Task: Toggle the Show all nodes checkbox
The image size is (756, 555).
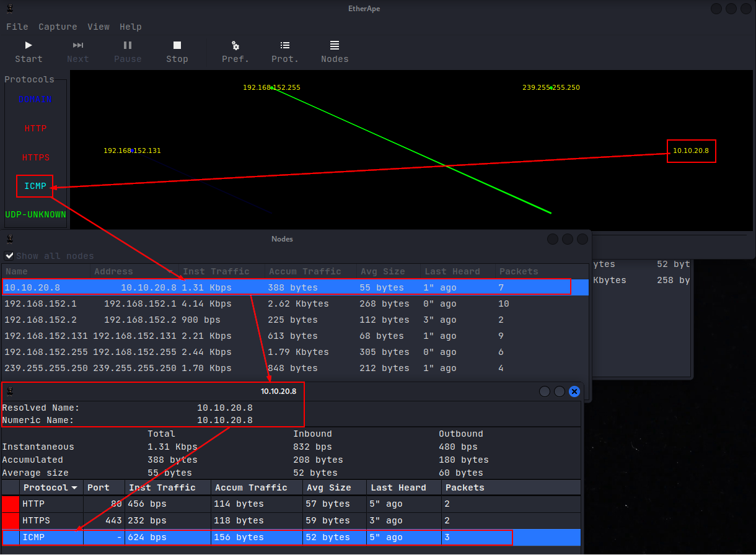Action: click(x=9, y=256)
